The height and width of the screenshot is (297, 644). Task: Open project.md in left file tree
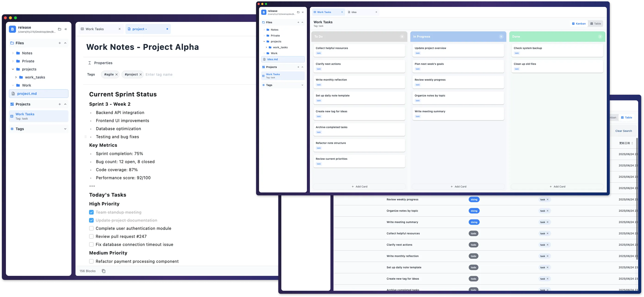pos(38,94)
